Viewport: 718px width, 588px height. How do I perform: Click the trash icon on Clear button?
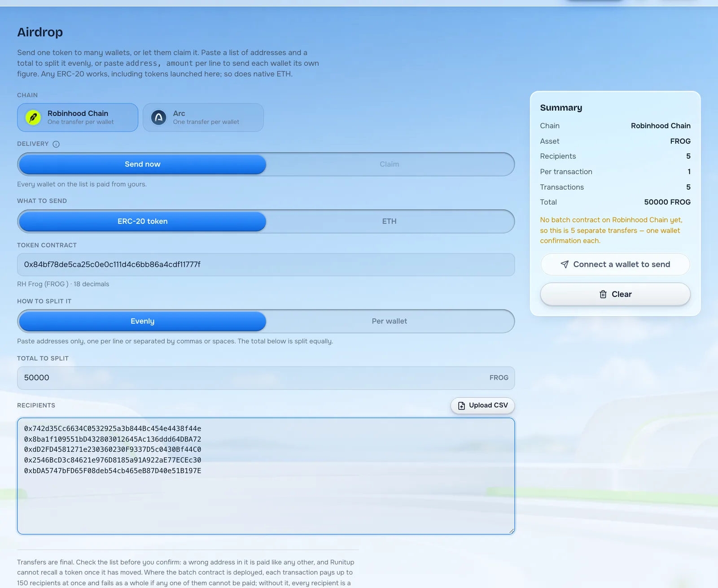click(603, 294)
